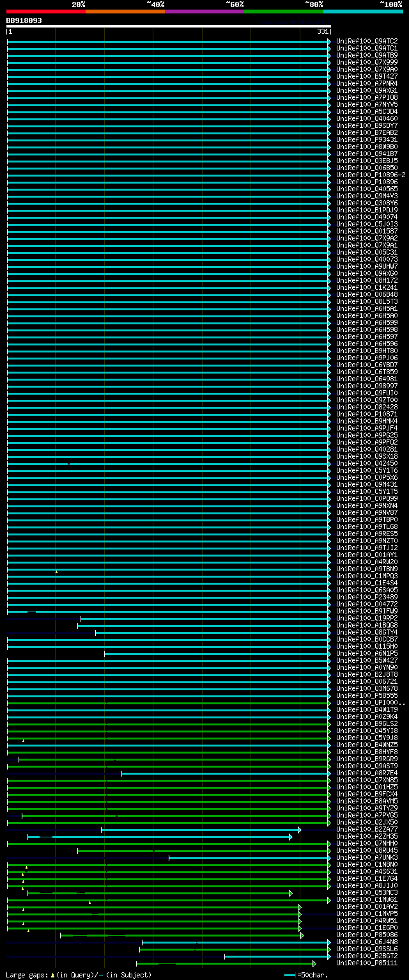The height and width of the screenshot is (980, 409).
Task: Open hit UniRef100_A8R7E4
Action: click(367, 773)
